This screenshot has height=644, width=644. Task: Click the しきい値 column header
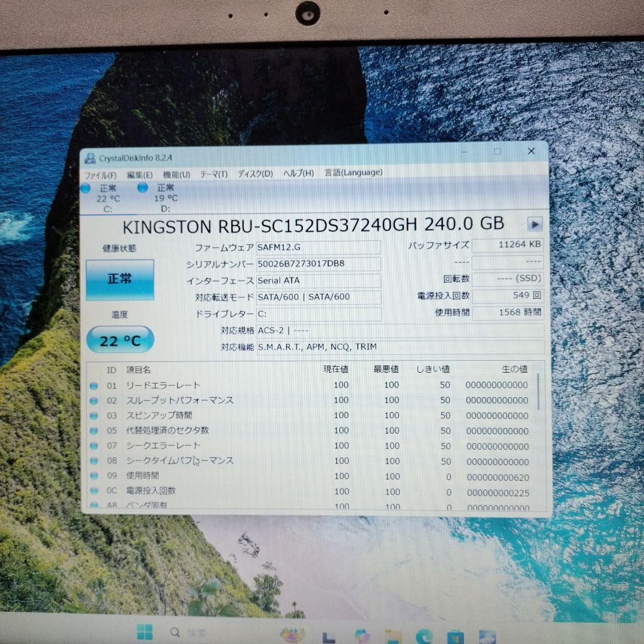pyautogui.click(x=434, y=369)
